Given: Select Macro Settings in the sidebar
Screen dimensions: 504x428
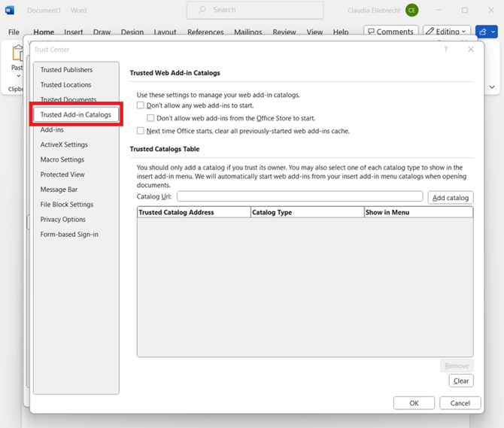Looking at the screenshot, I should coord(62,159).
